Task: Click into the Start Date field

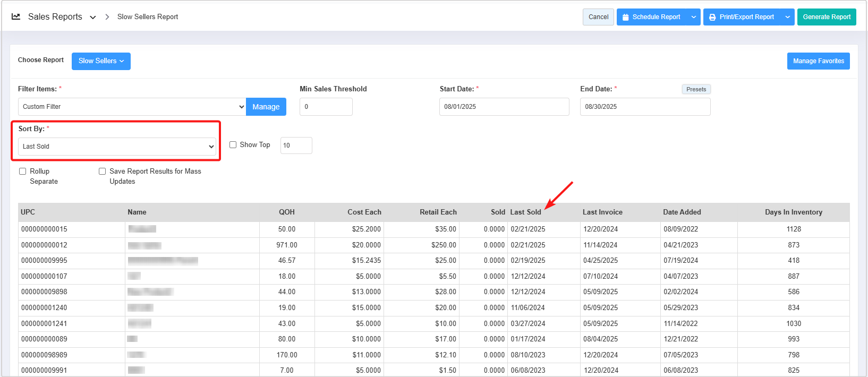Action: click(504, 107)
